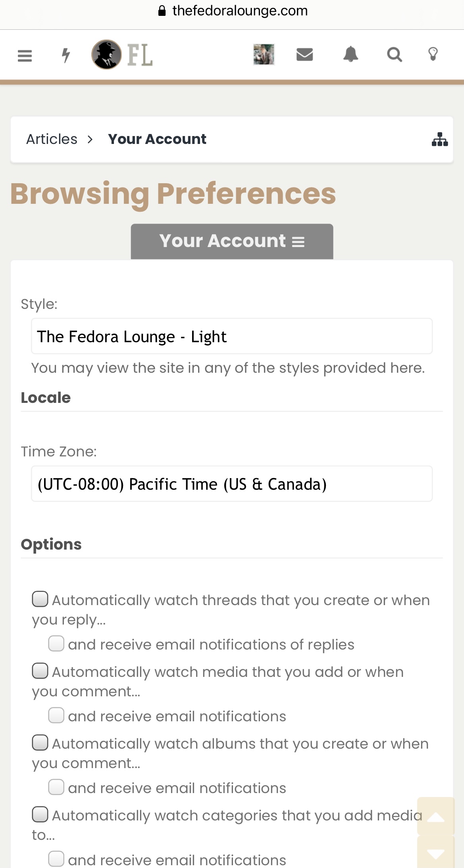Open the envelope inbox icon
The height and width of the screenshot is (868, 464).
pos(305,54)
